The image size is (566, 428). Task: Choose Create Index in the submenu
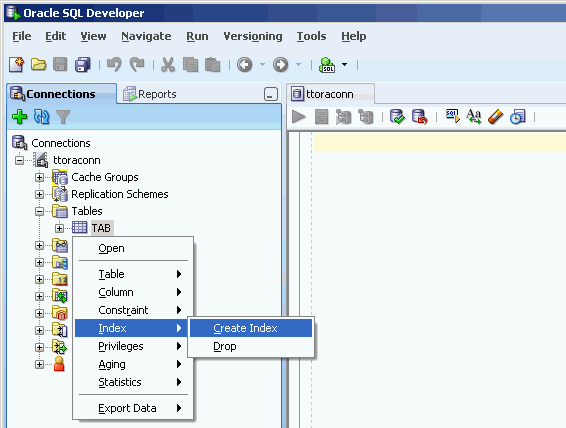click(251, 328)
